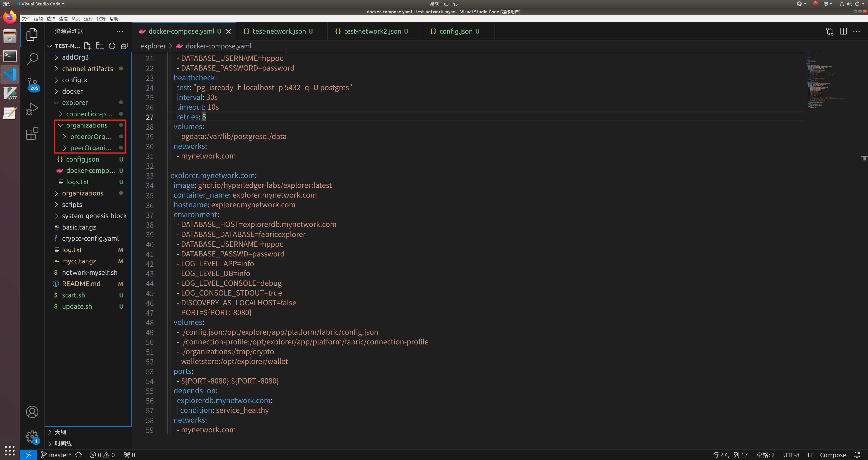Image resolution: width=868 pixels, height=460 pixels.
Task: Open the 文件 menu
Action: tap(26, 19)
